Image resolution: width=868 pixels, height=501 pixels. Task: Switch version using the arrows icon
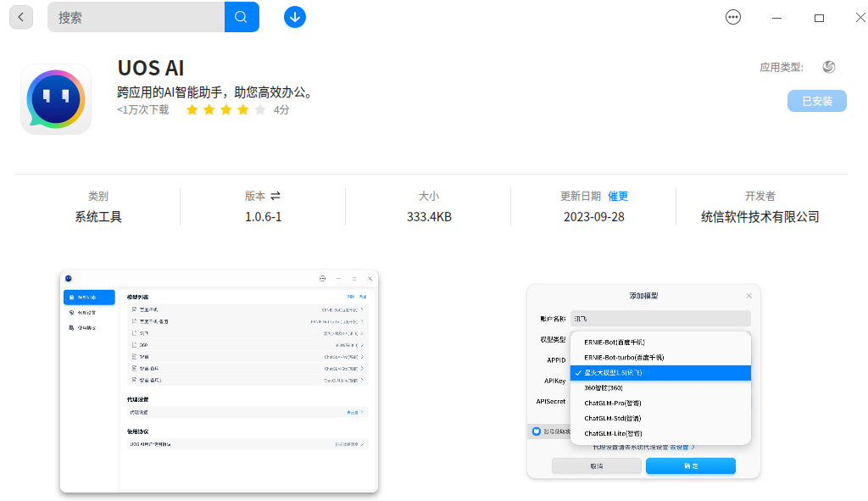(x=275, y=196)
